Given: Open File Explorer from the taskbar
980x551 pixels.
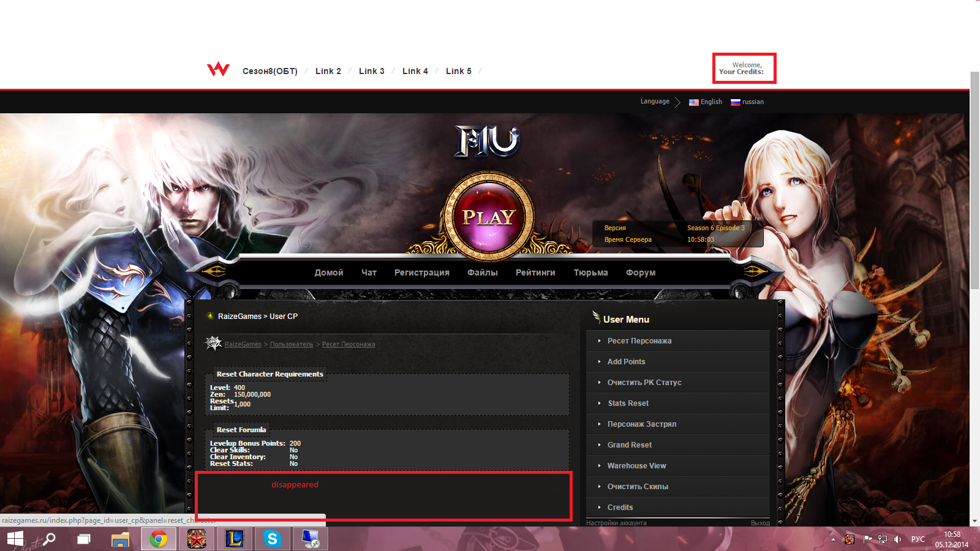Looking at the screenshot, I should tap(121, 539).
